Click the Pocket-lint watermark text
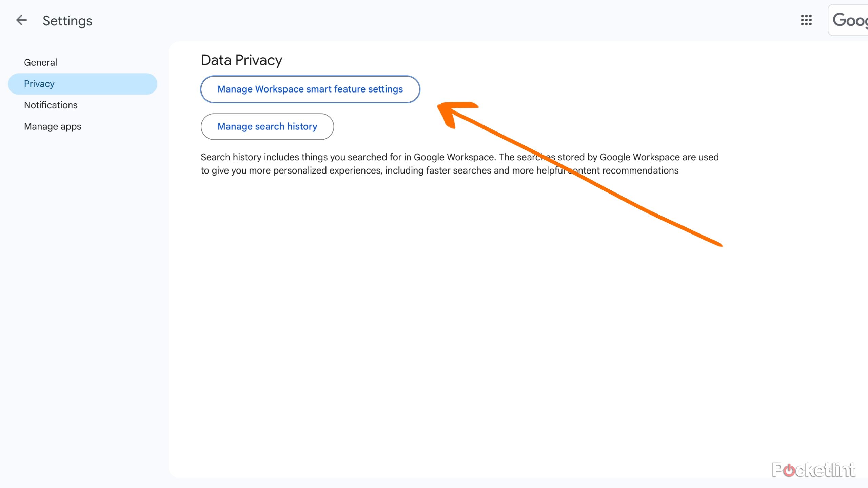Image resolution: width=868 pixels, height=488 pixels. point(824,470)
